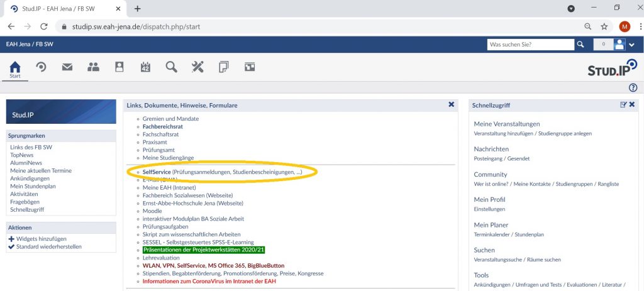Close the Links, Dokumente widget
This screenshot has width=644, height=291.
(451, 105)
